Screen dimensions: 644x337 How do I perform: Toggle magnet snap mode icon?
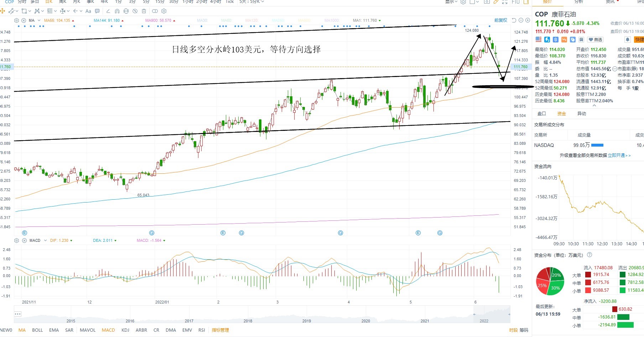(117, 11)
